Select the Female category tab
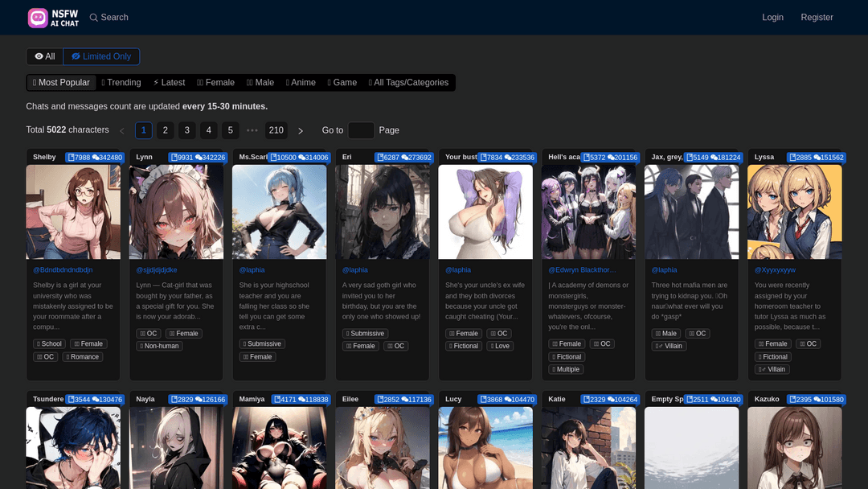 pos(216,83)
